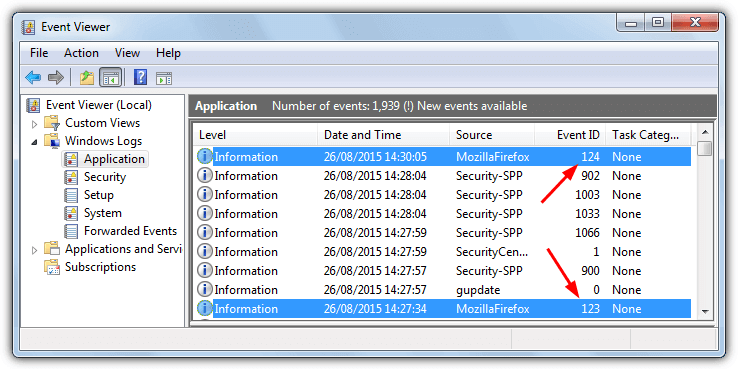
Task: Click the Up one level folder icon
Action: 87,77
